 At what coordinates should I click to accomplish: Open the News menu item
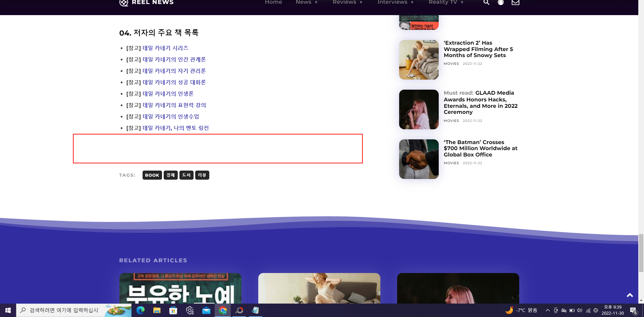click(x=304, y=2)
